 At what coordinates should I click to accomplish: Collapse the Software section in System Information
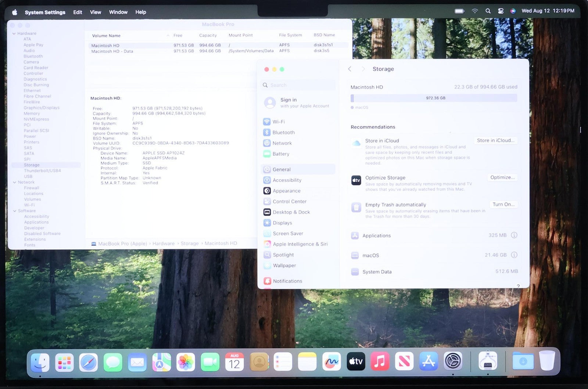click(x=14, y=211)
